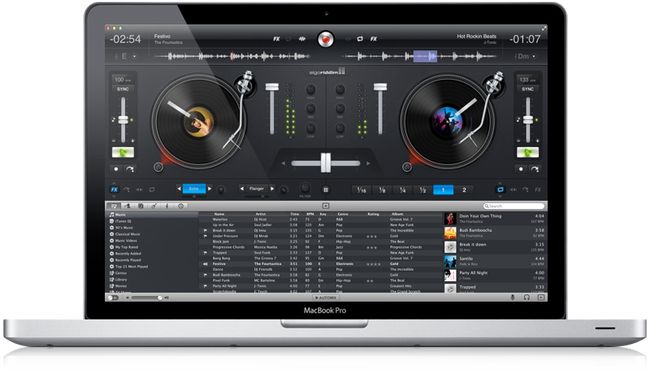
Task: Click next arrow beside the Echo effect
Action: pos(210,189)
